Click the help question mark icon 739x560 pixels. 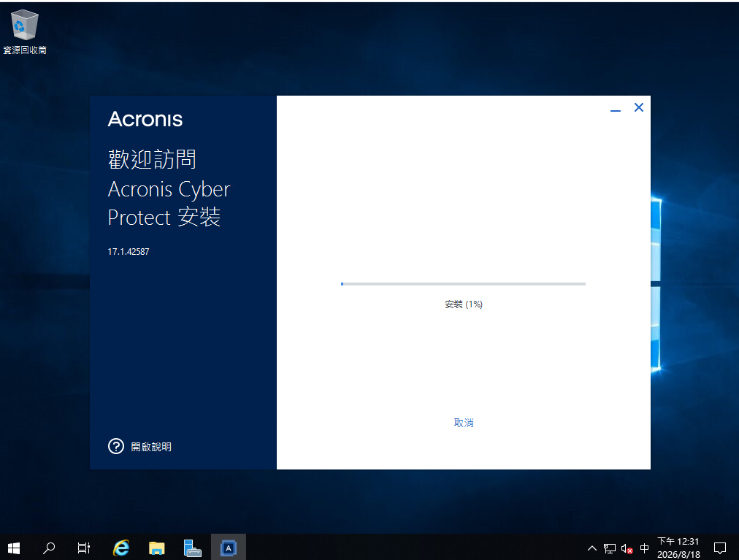pos(116,446)
